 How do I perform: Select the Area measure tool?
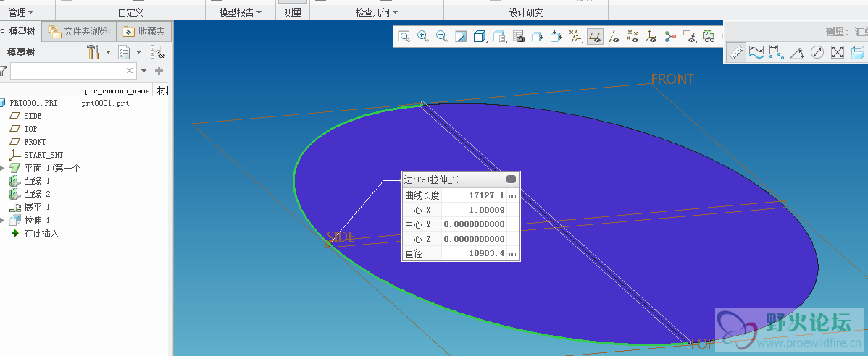838,53
